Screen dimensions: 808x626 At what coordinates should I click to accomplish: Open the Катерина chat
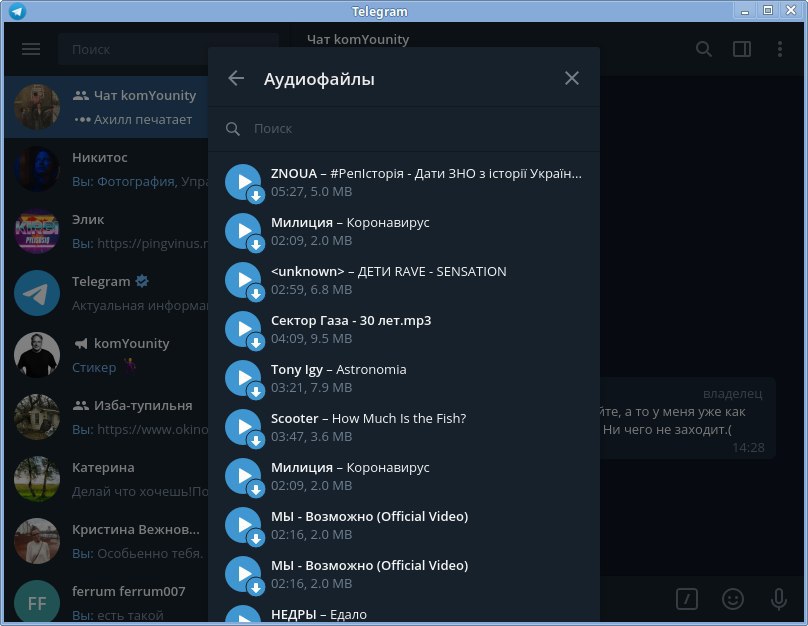[x=106, y=479]
